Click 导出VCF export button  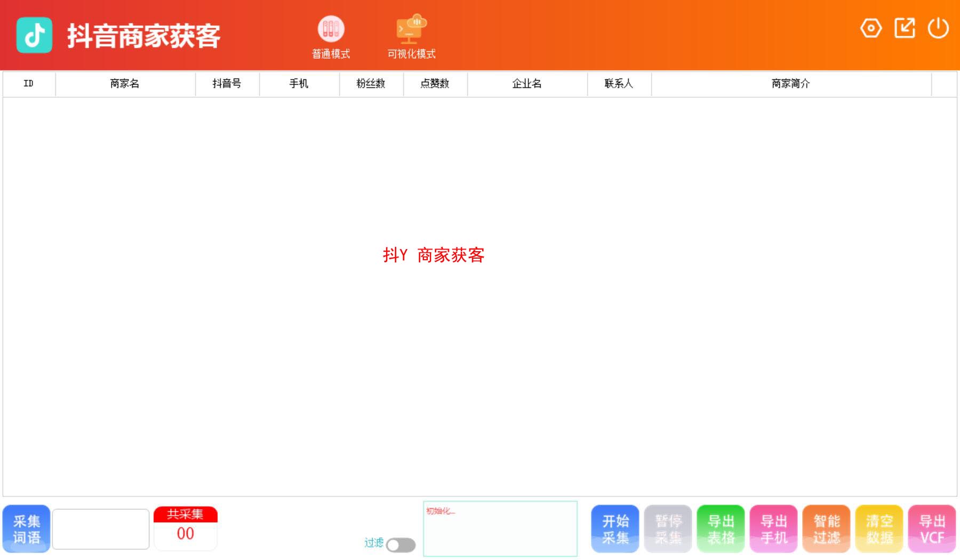click(x=932, y=529)
